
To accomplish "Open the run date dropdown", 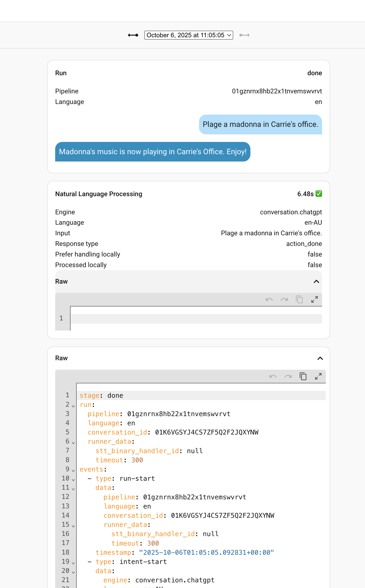I will coord(189,35).
